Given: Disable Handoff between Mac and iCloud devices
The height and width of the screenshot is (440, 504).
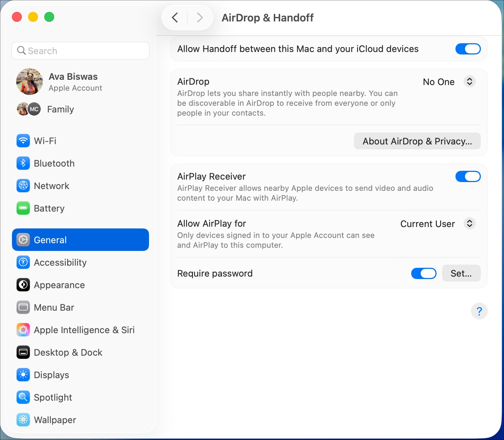Looking at the screenshot, I should (x=468, y=49).
